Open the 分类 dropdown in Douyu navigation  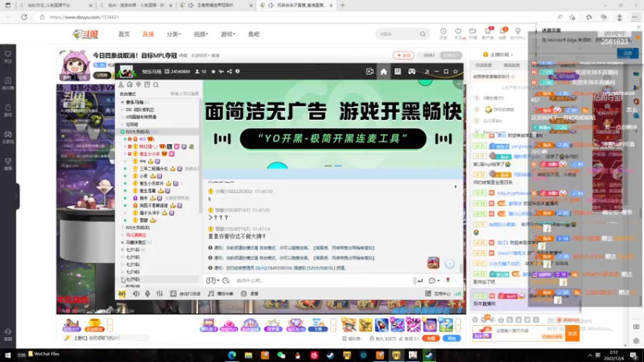[x=173, y=35]
